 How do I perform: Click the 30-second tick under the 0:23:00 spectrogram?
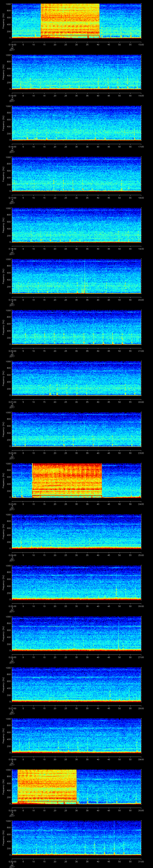[76, 504]
